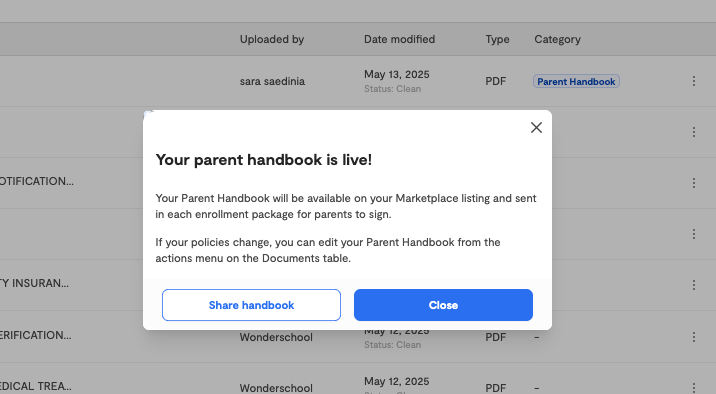Open actions menu for the ERIFICATION... row

click(x=694, y=337)
